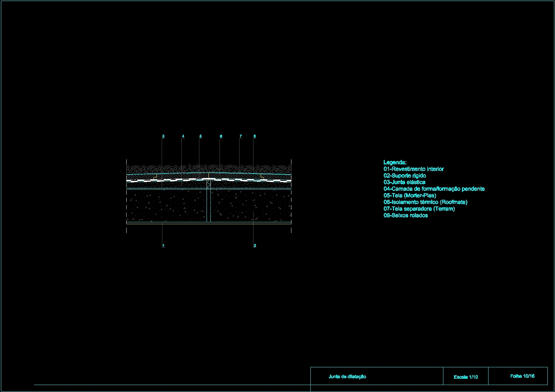Select callout number 4 above the drawing
The width and height of the screenshot is (555, 392).
(x=183, y=136)
